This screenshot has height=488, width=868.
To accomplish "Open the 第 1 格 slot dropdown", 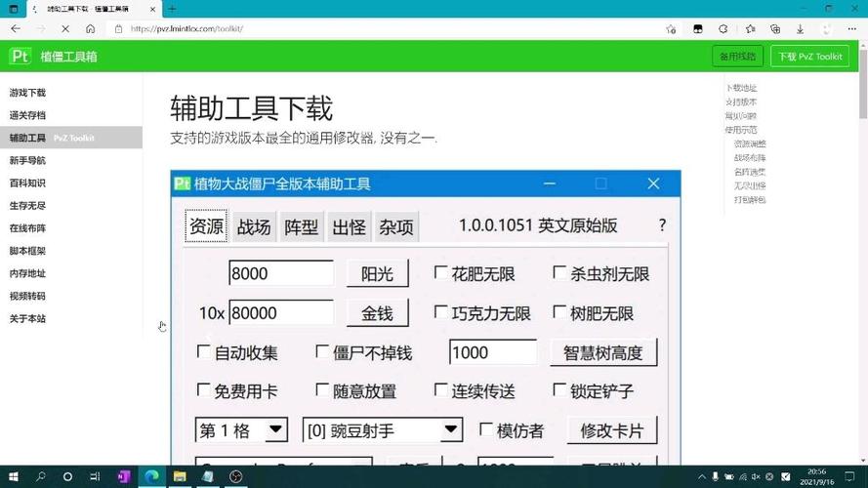I will 241,429.
